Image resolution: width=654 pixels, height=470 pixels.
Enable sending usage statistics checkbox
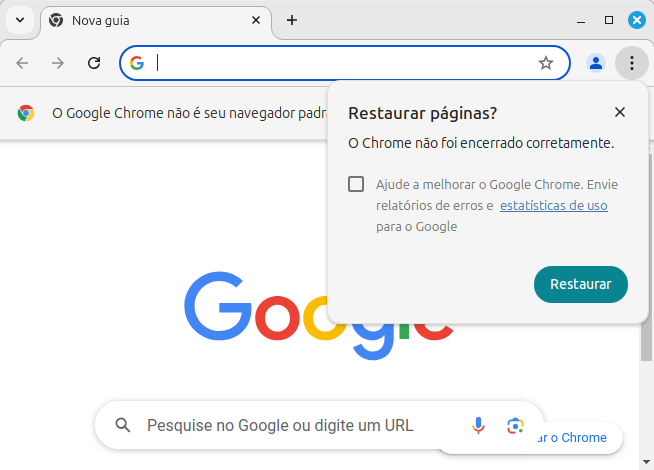356,184
